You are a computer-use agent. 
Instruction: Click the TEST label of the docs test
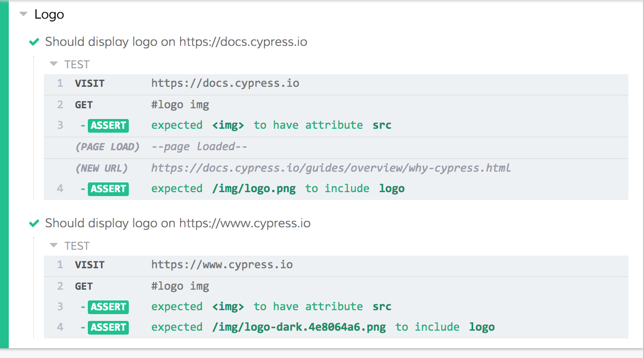pyautogui.click(x=76, y=64)
